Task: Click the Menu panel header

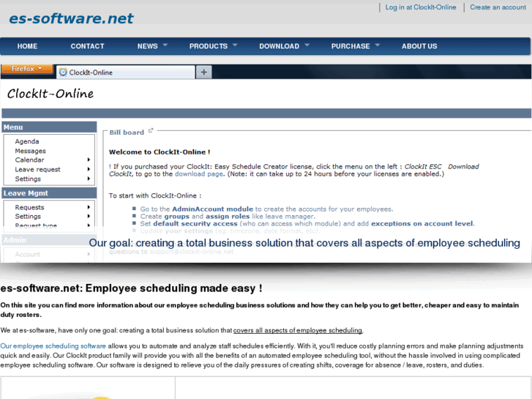Action: tap(49, 127)
